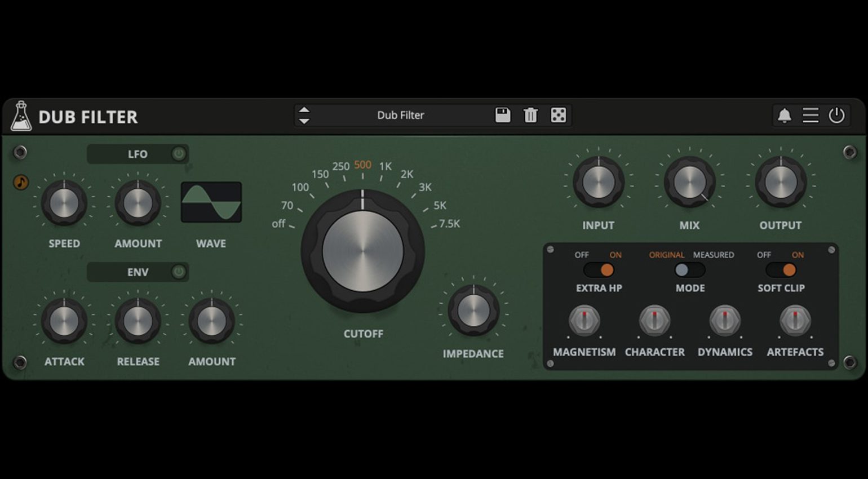Save the current preset with floppy icon
The image size is (868, 479).
click(x=503, y=115)
